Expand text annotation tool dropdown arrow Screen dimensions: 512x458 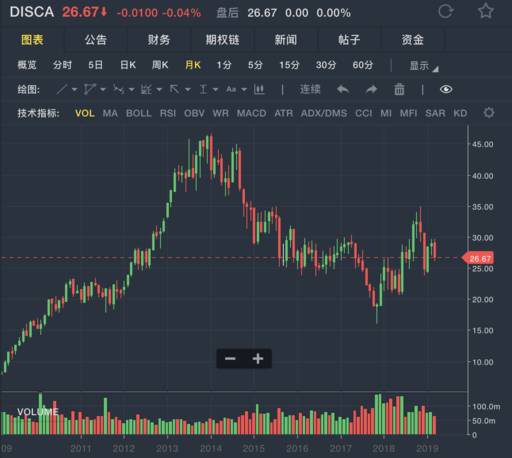[244, 90]
